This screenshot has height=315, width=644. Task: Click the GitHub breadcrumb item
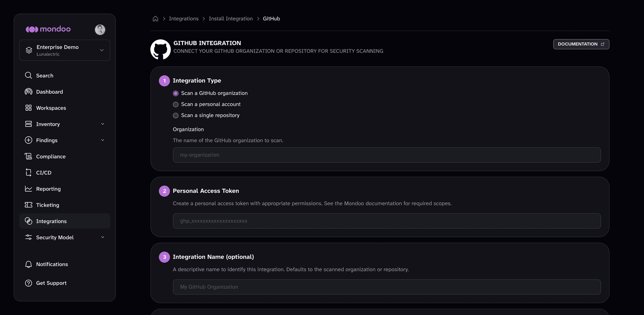pos(271,19)
